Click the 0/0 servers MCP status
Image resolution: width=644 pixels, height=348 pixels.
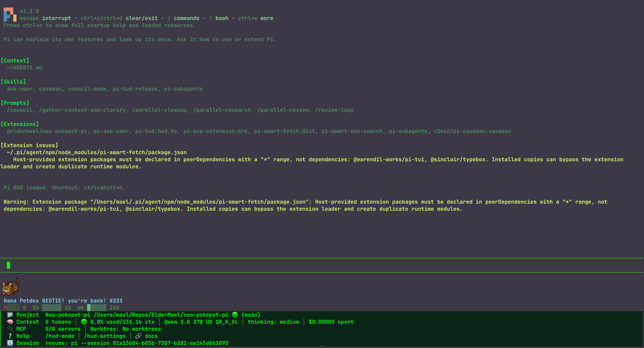pos(63,329)
